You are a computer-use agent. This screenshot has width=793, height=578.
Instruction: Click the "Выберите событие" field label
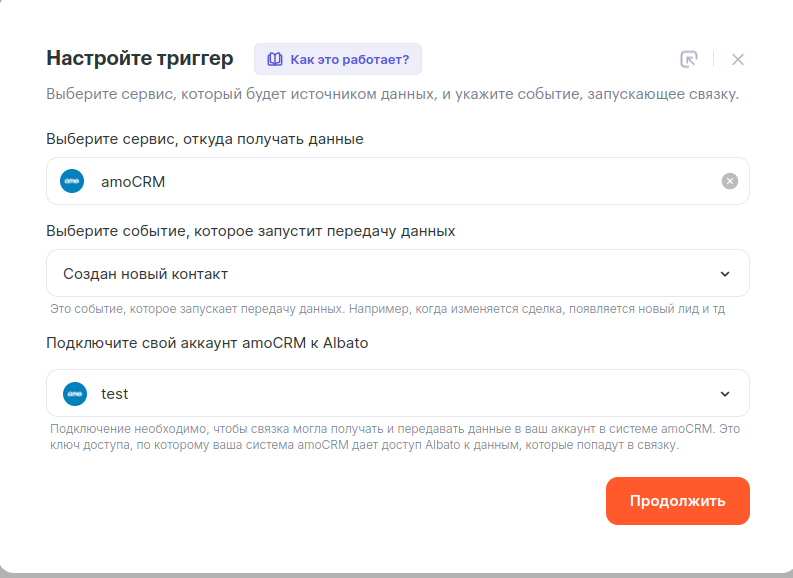pos(251,231)
